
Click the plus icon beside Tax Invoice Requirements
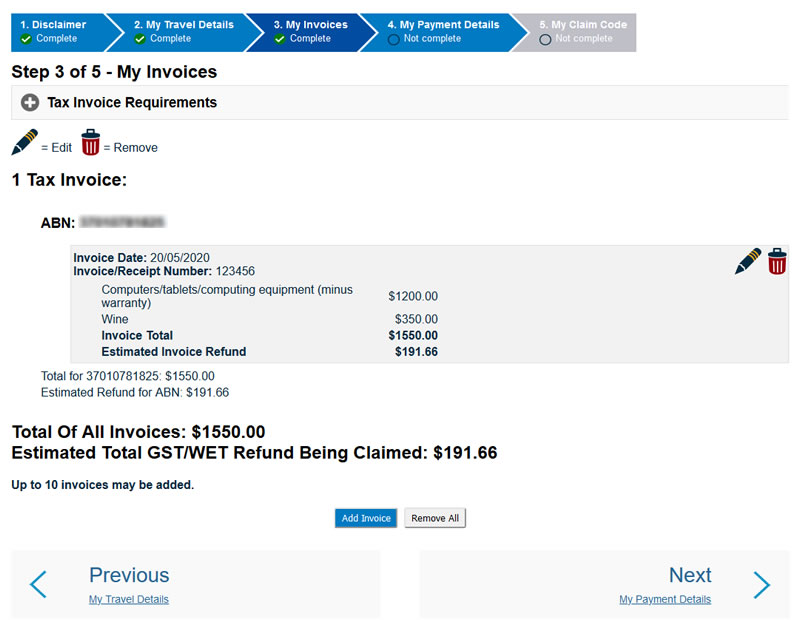pos(30,103)
